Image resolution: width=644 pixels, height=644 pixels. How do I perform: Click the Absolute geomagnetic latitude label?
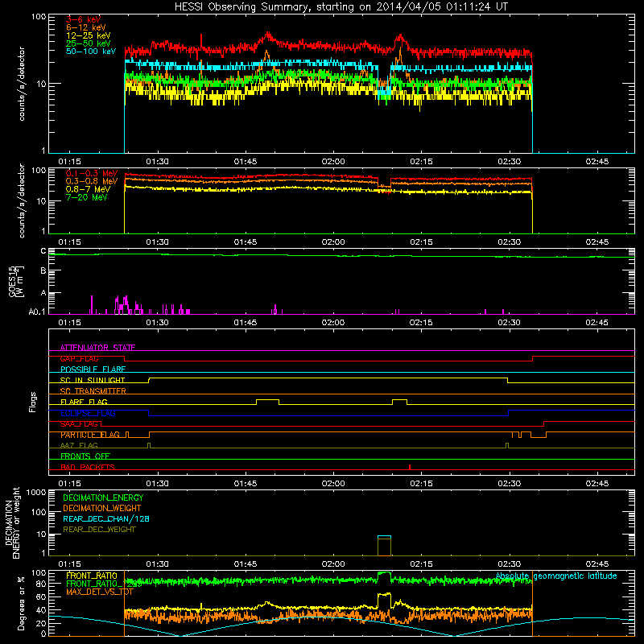point(556,576)
